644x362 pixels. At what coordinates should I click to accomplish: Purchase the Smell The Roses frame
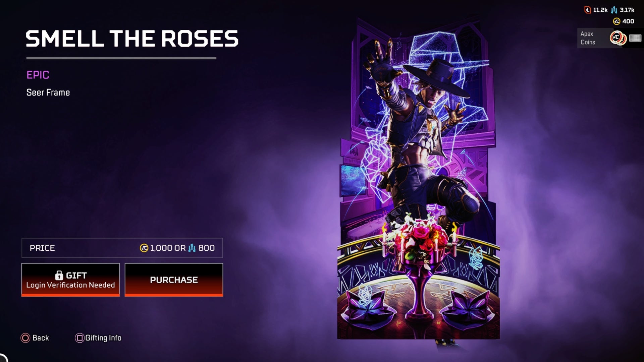pyautogui.click(x=174, y=280)
